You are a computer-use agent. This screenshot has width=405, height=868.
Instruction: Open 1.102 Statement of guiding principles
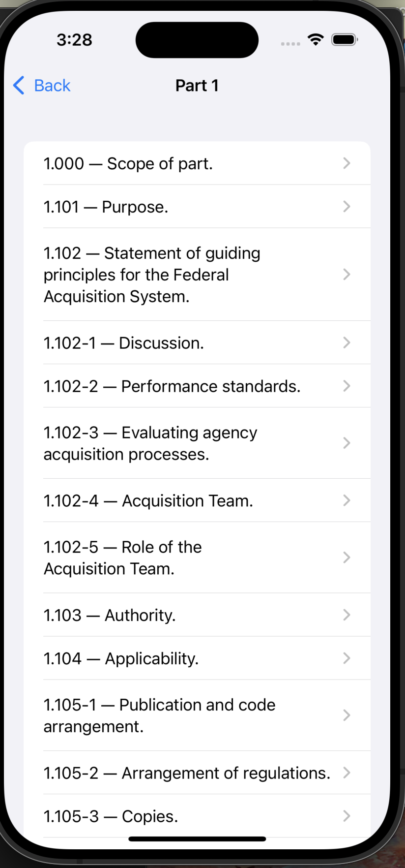point(197,275)
